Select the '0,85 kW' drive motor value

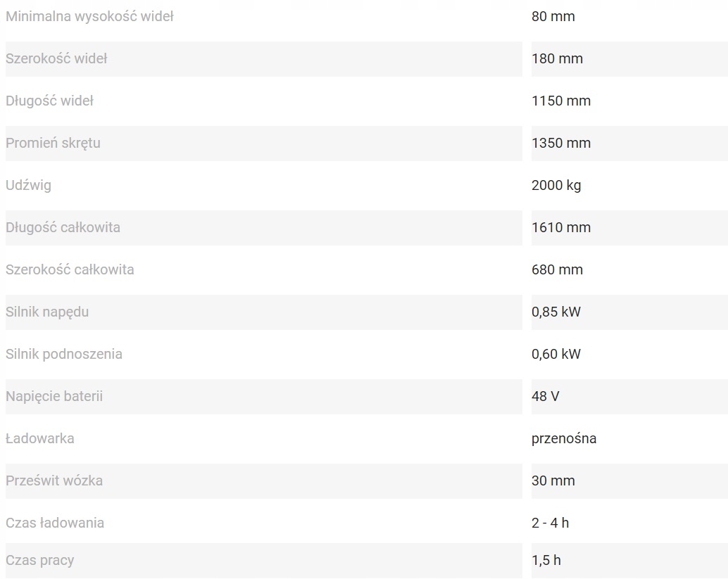click(556, 312)
